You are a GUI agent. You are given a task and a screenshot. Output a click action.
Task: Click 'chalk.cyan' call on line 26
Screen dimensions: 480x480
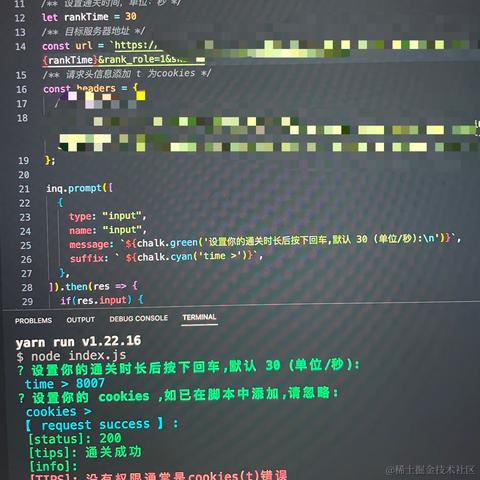click(165, 257)
